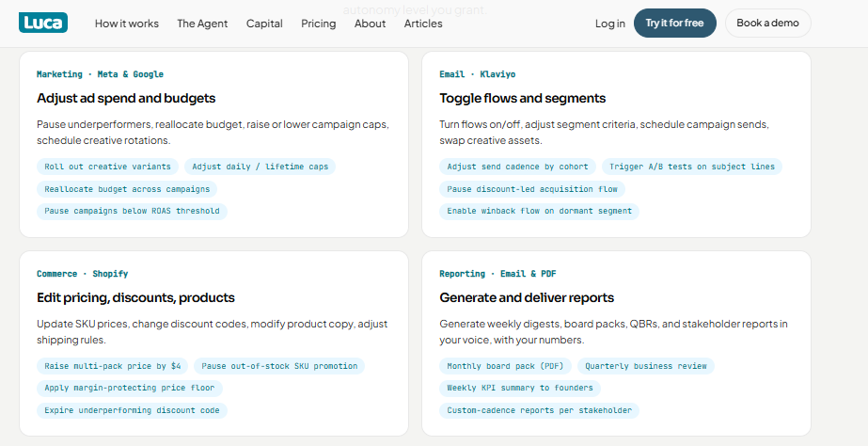Select the Adjust send cadence by cohort tag
This screenshot has height=446, width=868.
point(517,167)
